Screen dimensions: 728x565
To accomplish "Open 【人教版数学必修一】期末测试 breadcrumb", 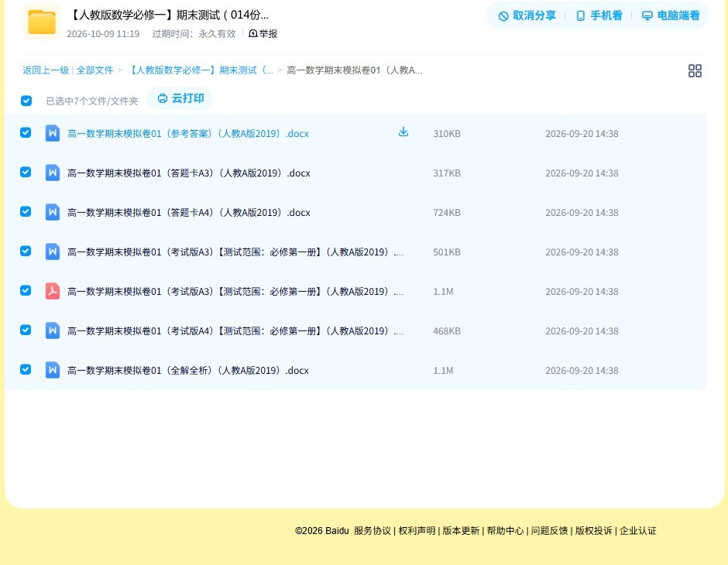I will point(200,70).
